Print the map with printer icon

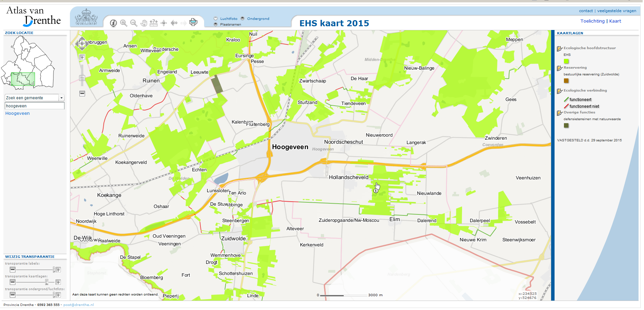point(193,22)
